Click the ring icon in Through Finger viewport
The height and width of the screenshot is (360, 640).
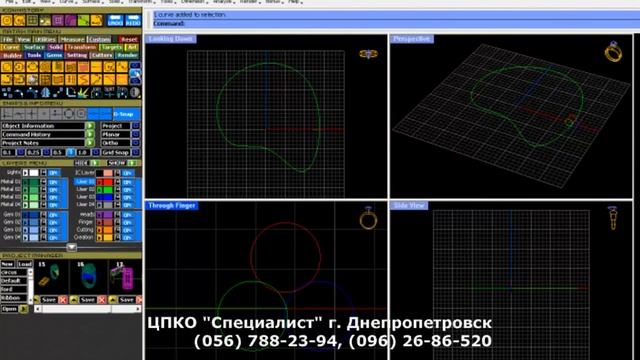click(x=368, y=218)
